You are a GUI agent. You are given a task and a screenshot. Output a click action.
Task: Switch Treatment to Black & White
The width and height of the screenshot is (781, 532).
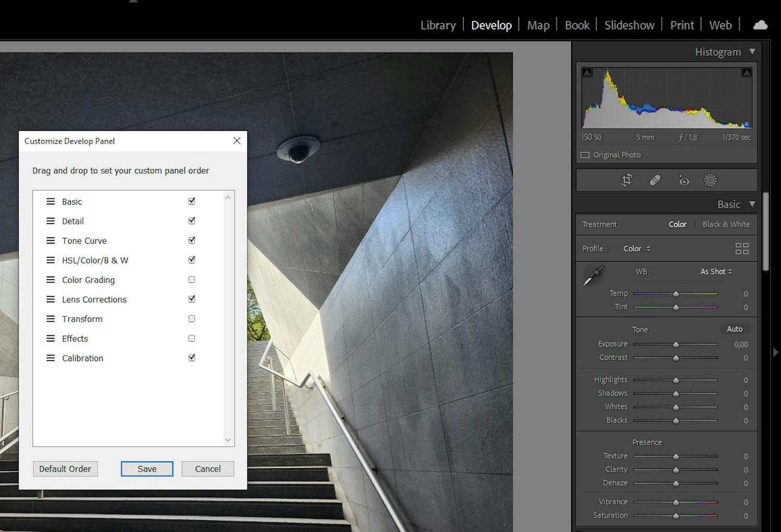[726, 224]
